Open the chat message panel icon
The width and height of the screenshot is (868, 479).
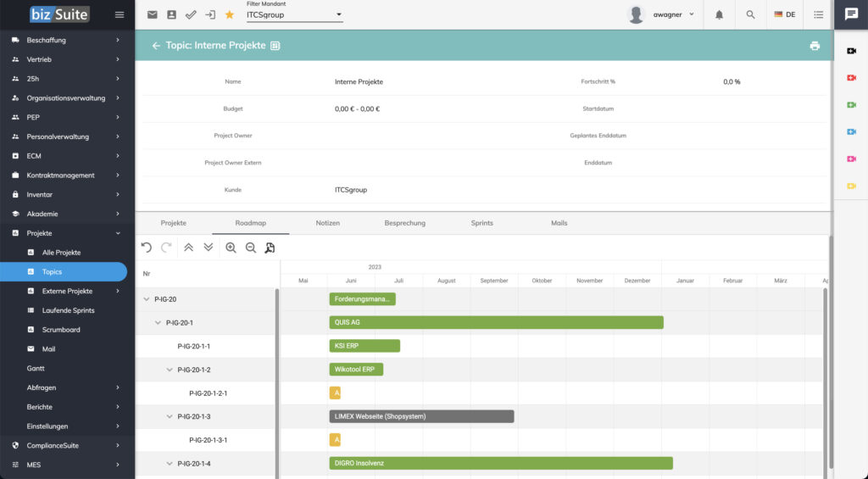851,14
